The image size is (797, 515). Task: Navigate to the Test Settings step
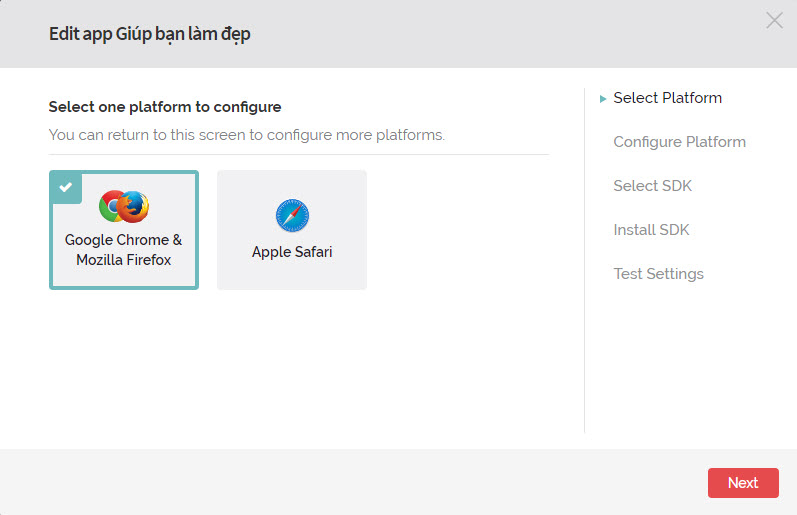click(658, 274)
